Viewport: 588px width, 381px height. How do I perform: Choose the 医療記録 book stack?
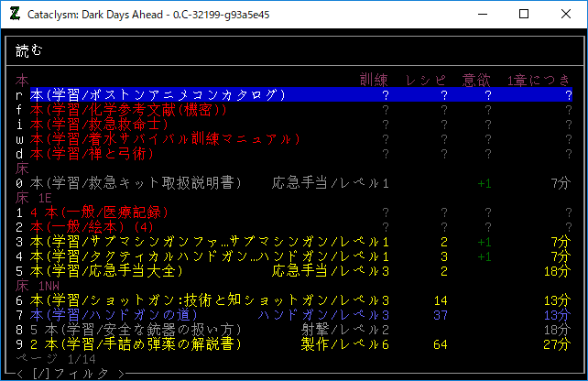[x=99, y=212]
